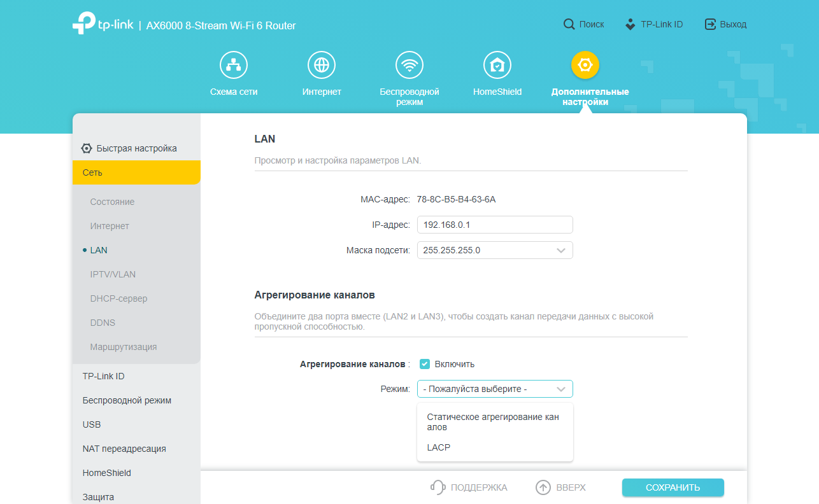Open Быстрая настройка in sidebar
Screen dimensions: 819x504
pos(136,148)
